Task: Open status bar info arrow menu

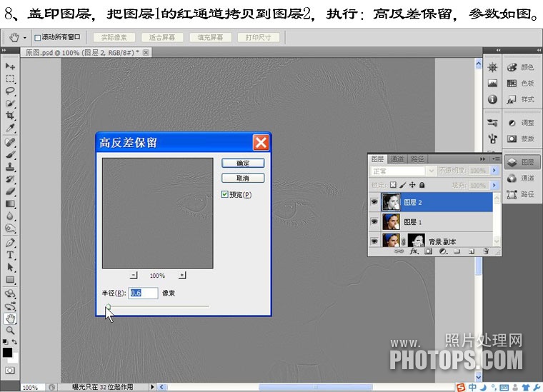Action: (x=151, y=387)
